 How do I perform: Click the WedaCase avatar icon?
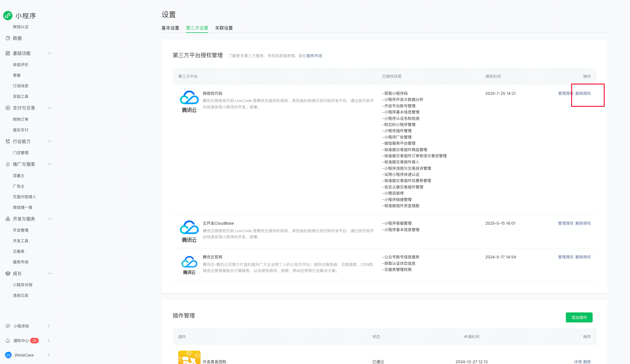(x=8, y=355)
